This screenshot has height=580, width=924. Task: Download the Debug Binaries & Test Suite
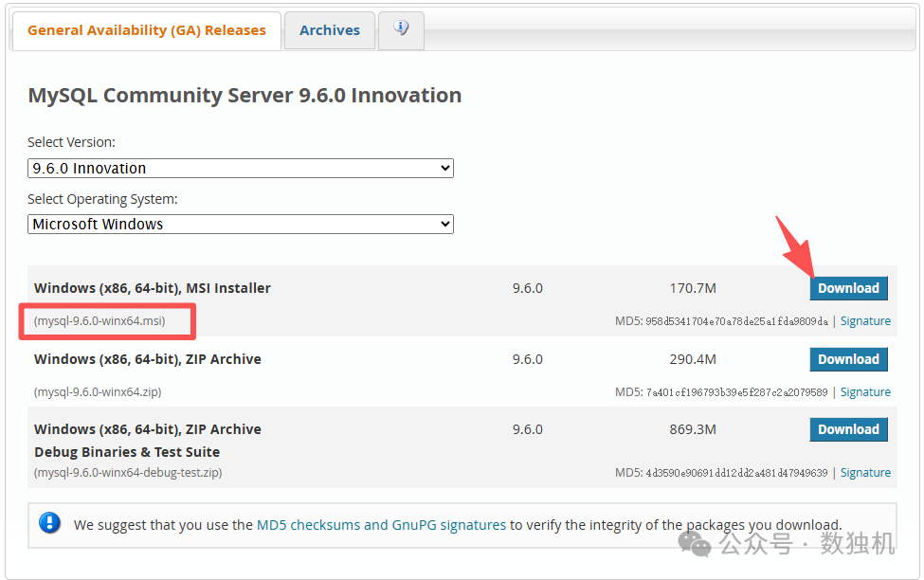click(848, 429)
